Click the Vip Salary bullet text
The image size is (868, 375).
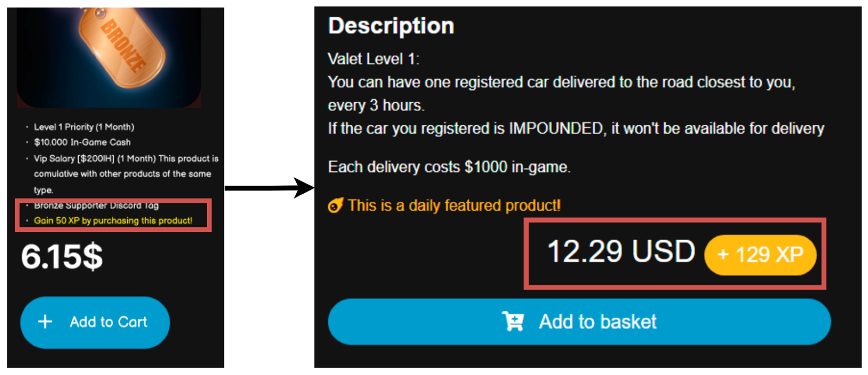[126, 159]
